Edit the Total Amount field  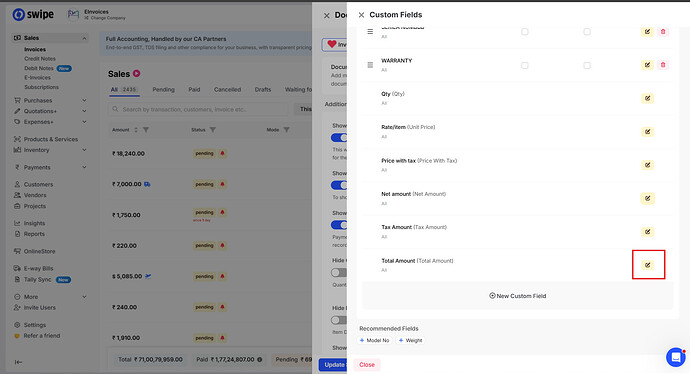click(647, 265)
